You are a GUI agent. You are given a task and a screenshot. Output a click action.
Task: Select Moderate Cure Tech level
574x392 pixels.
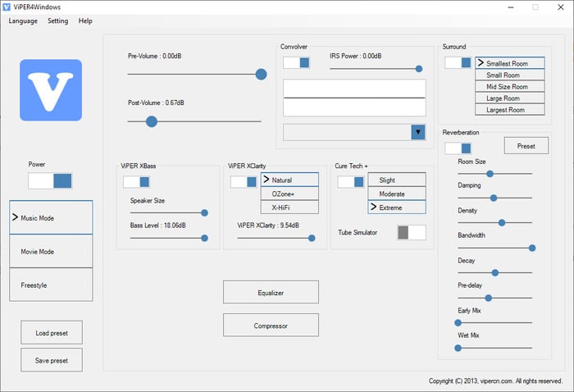397,194
